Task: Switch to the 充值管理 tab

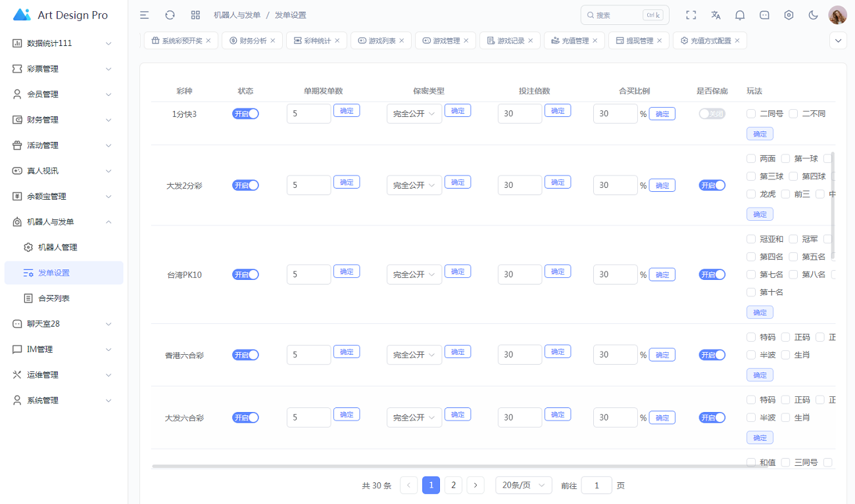Action: click(570, 41)
